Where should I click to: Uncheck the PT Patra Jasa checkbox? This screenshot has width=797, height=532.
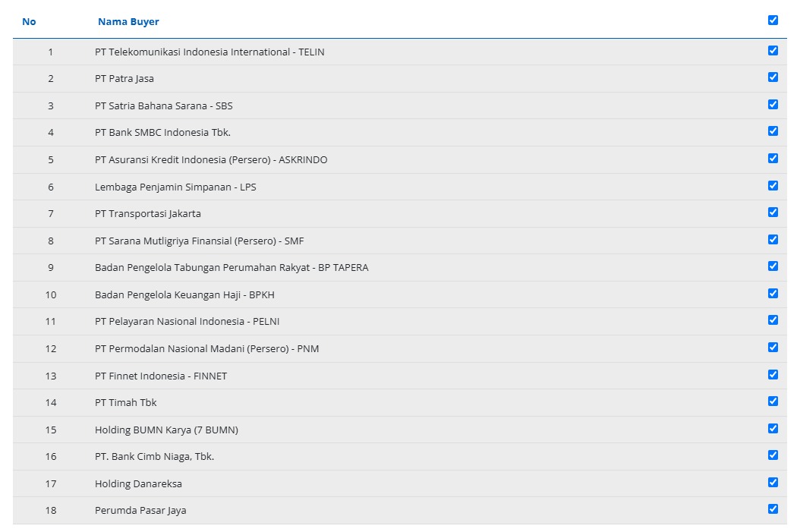pos(773,77)
